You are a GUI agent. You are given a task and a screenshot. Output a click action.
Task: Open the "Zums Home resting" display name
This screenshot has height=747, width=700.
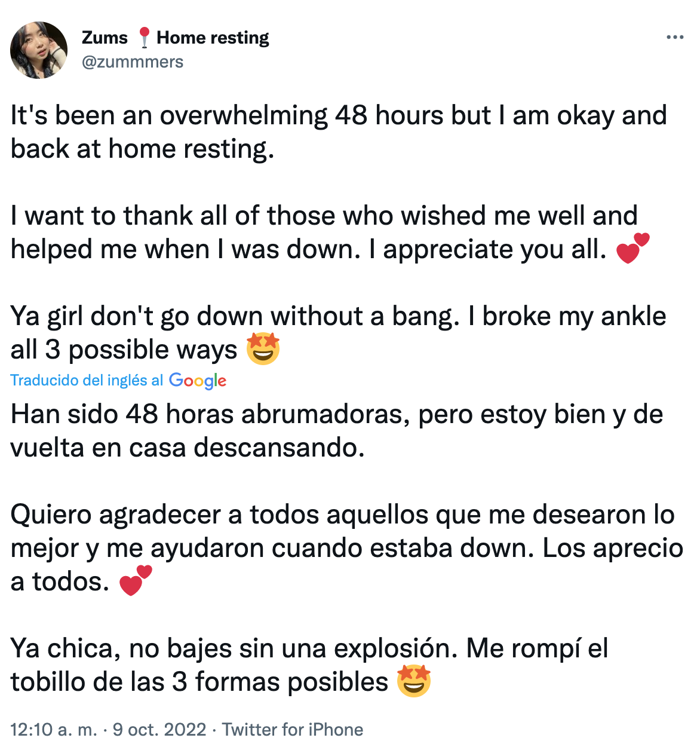click(x=174, y=38)
